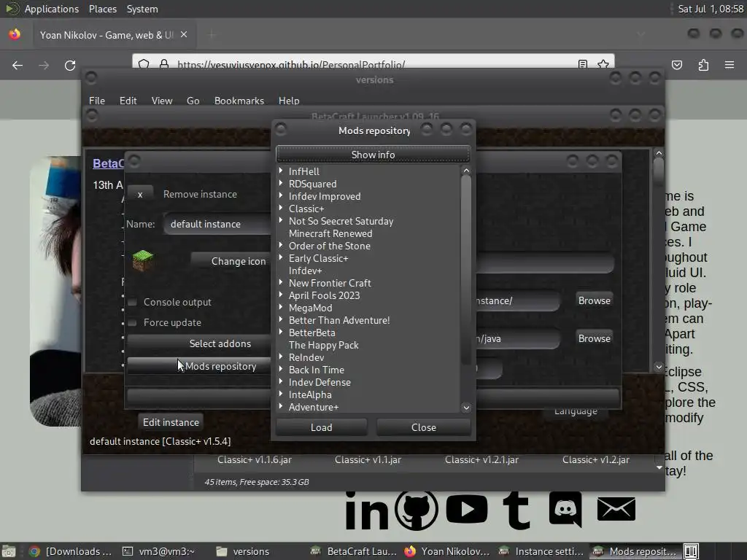Click the Close button in Mods repository

[424, 427]
